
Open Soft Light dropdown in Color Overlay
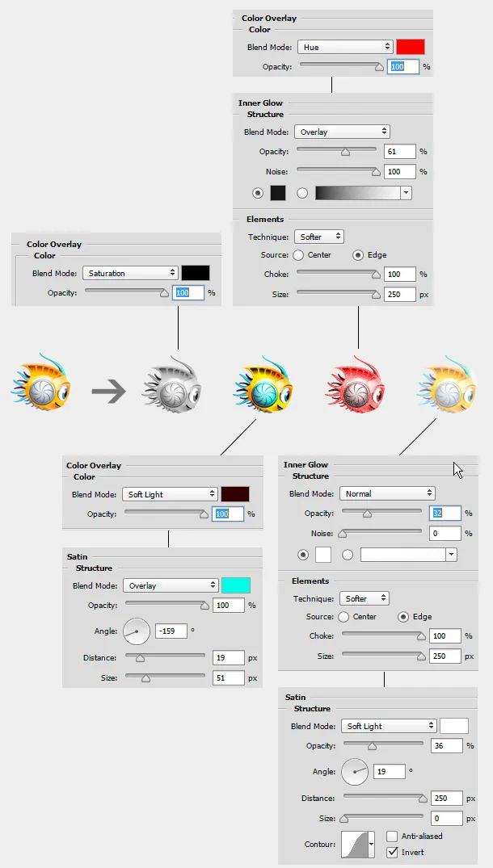pos(170,494)
